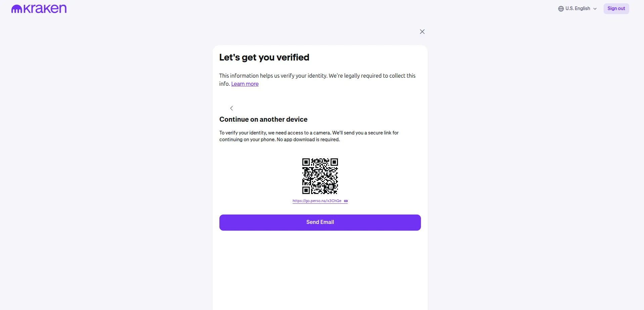Click the QR code image
644x310 pixels.
tap(320, 176)
